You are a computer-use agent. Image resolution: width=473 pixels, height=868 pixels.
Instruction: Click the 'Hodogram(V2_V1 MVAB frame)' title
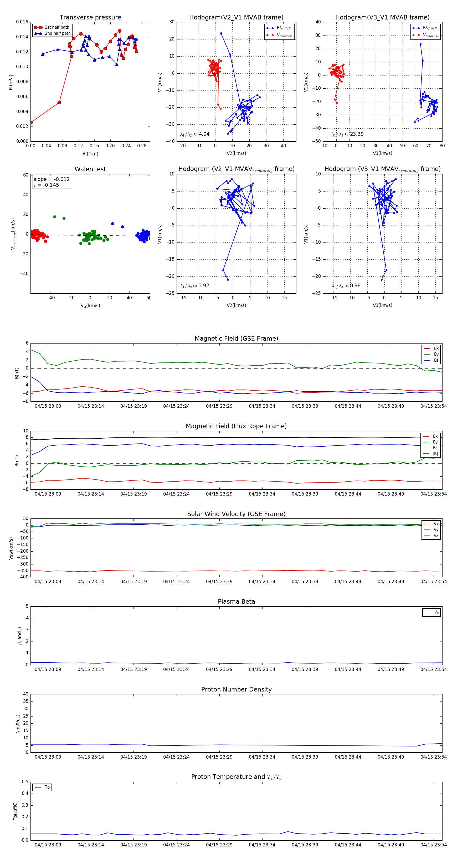(236, 18)
